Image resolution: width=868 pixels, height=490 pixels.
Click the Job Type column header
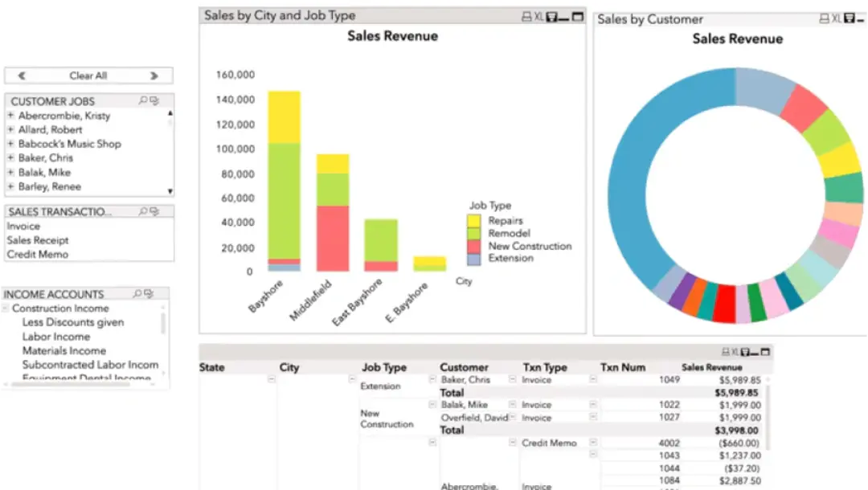pyautogui.click(x=384, y=367)
